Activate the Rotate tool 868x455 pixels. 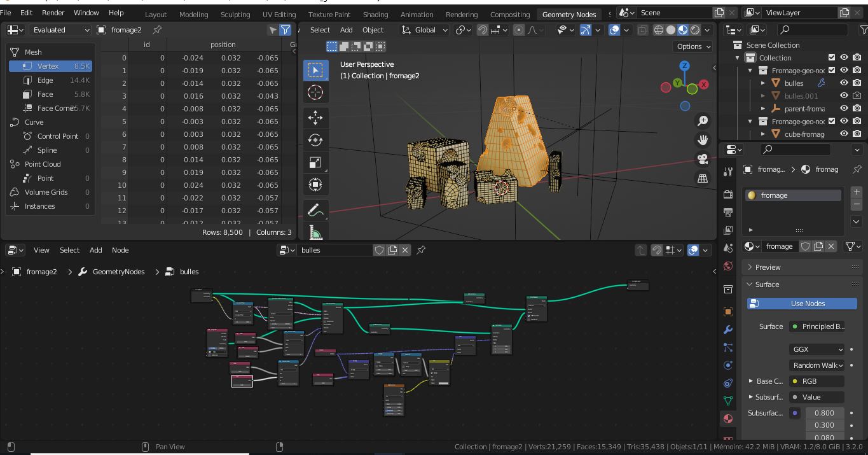coord(316,139)
